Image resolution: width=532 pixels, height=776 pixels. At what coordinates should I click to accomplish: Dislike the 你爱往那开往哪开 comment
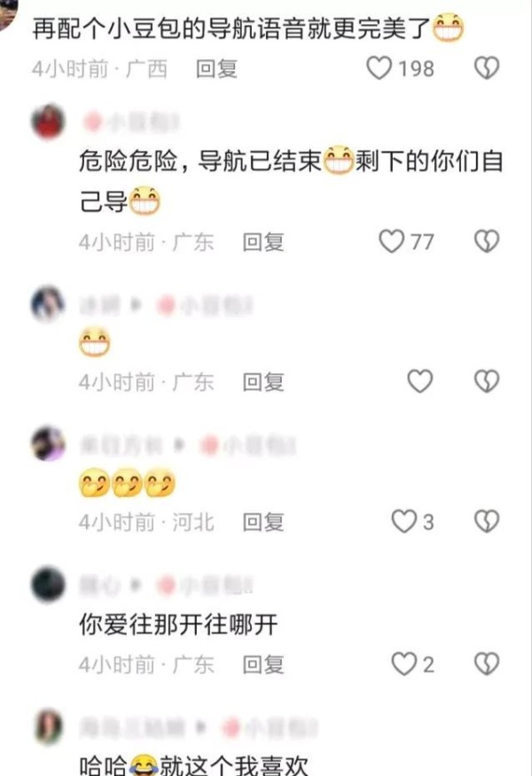tap(487, 663)
